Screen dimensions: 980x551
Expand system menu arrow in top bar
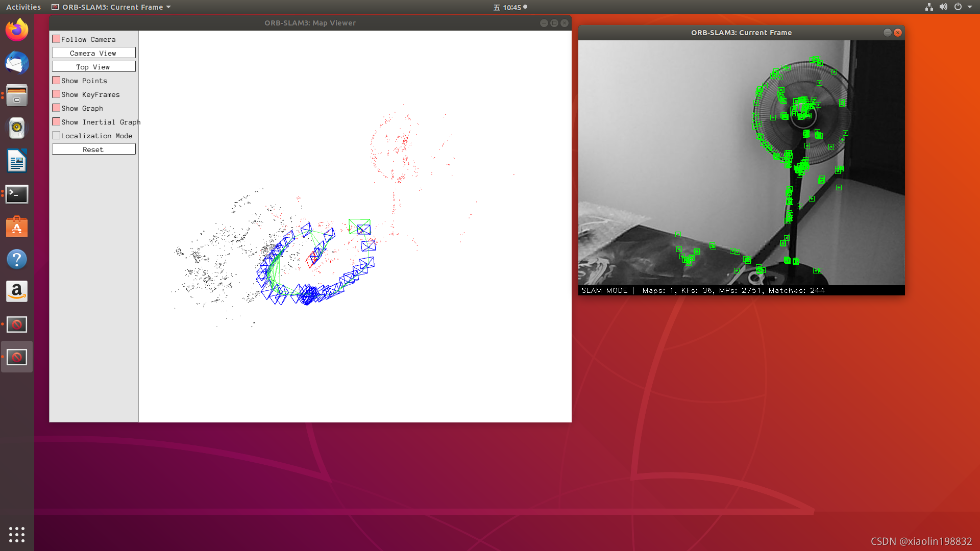pos(970,7)
